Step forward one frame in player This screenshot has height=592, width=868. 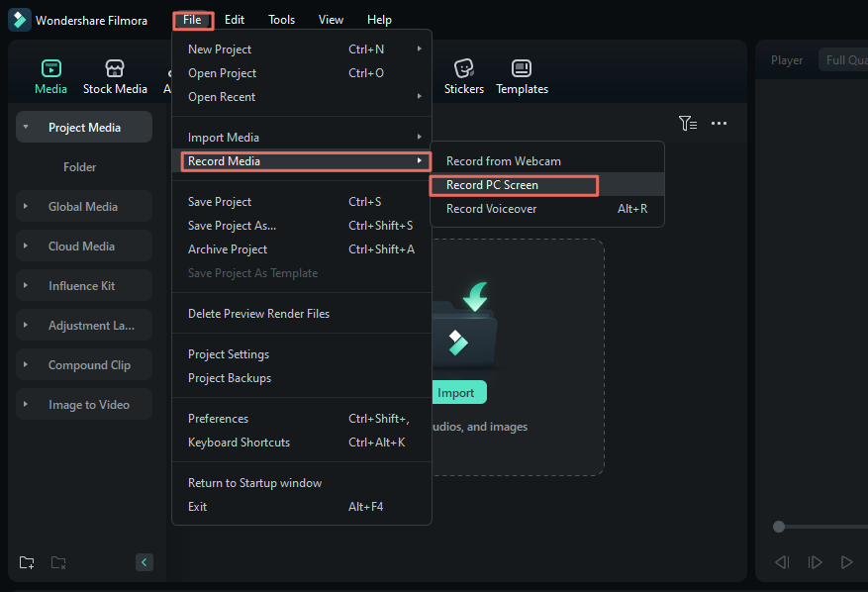815,562
